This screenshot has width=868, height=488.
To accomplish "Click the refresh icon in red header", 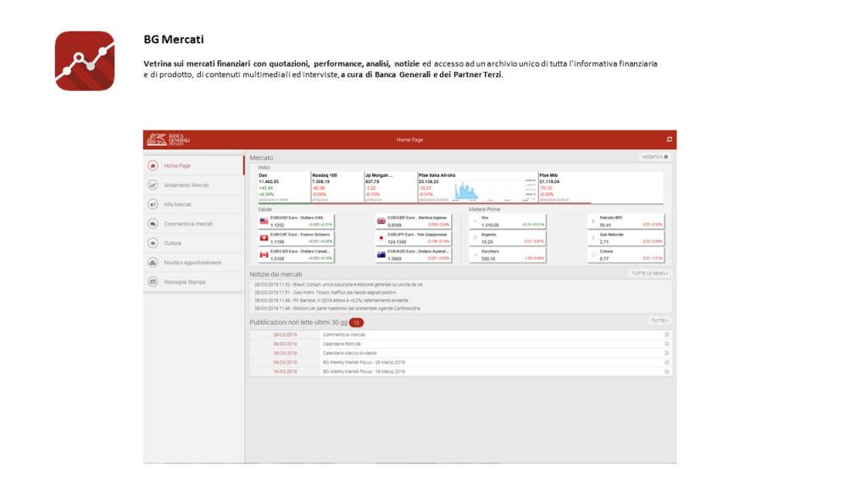I will coord(670,140).
